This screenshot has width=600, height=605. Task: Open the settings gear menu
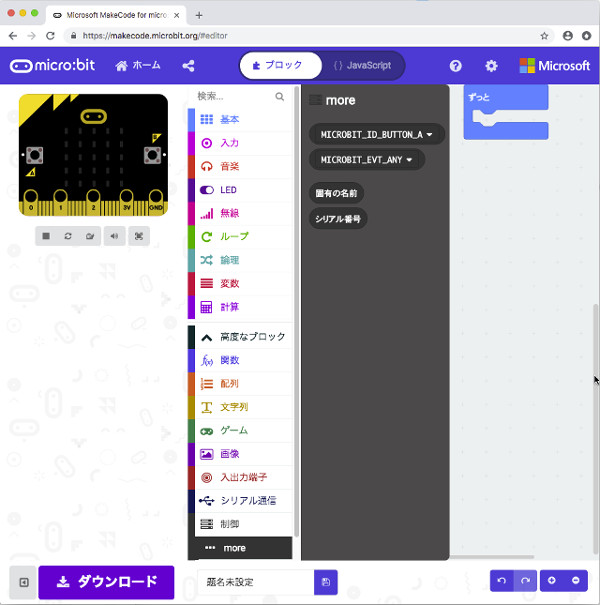[491, 66]
